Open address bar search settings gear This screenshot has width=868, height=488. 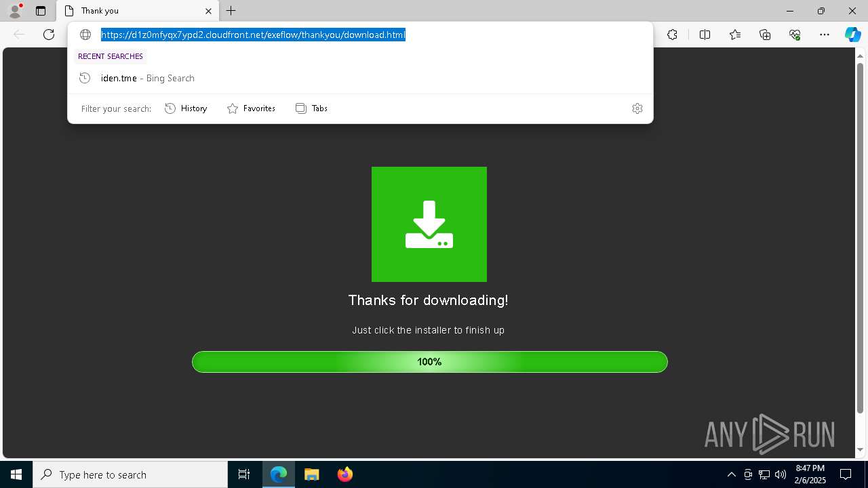tap(637, 108)
